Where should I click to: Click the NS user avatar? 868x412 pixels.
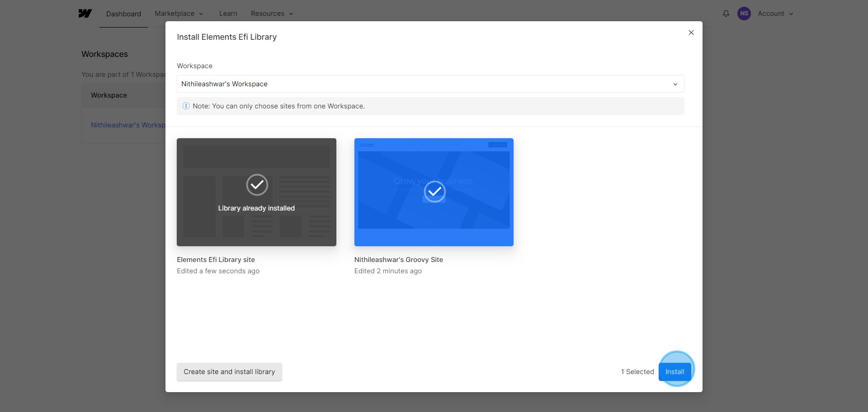click(744, 14)
